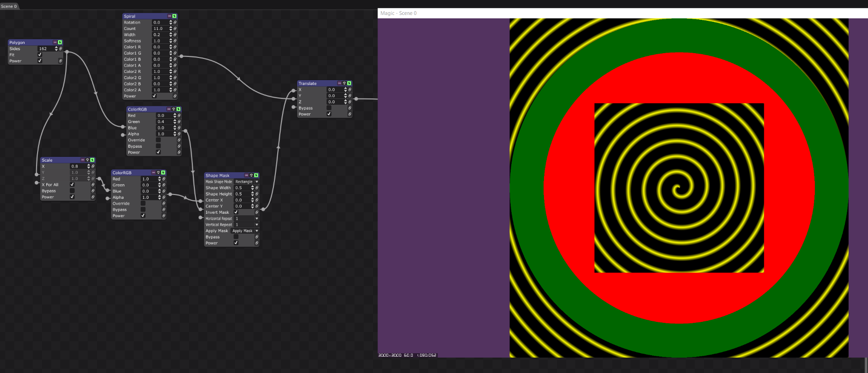868x373 pixels.
Task: Click the 'Magic - Scene 0' window title
Action: (398, 13)
